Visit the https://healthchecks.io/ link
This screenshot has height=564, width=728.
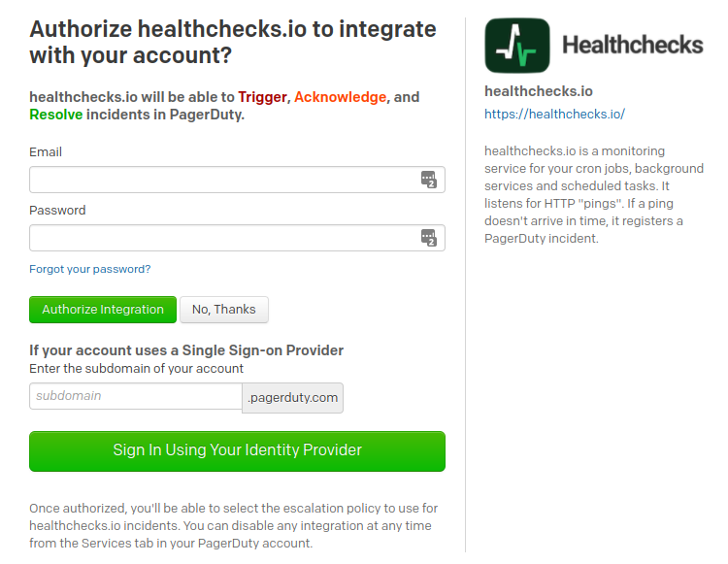pos(554,114)
